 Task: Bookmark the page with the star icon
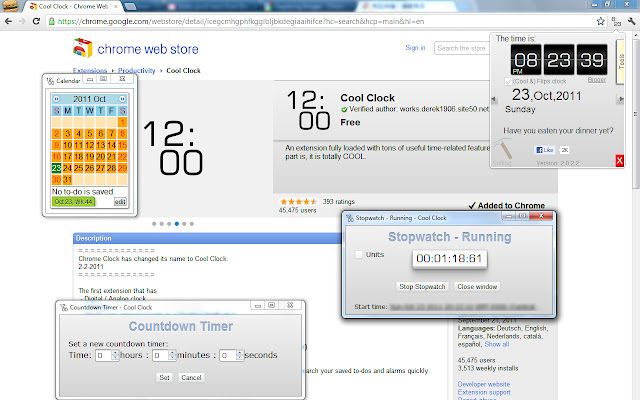click(600, 21)
